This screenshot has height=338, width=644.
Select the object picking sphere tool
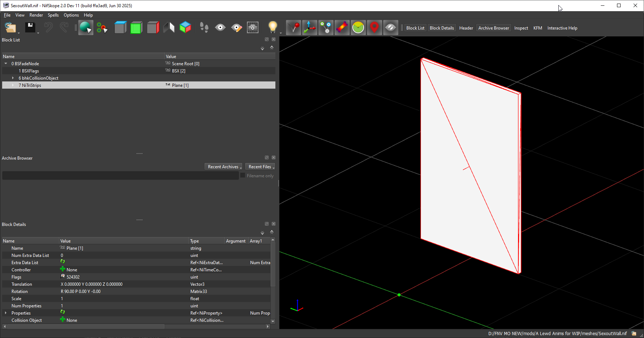click(x=86, y=28)
